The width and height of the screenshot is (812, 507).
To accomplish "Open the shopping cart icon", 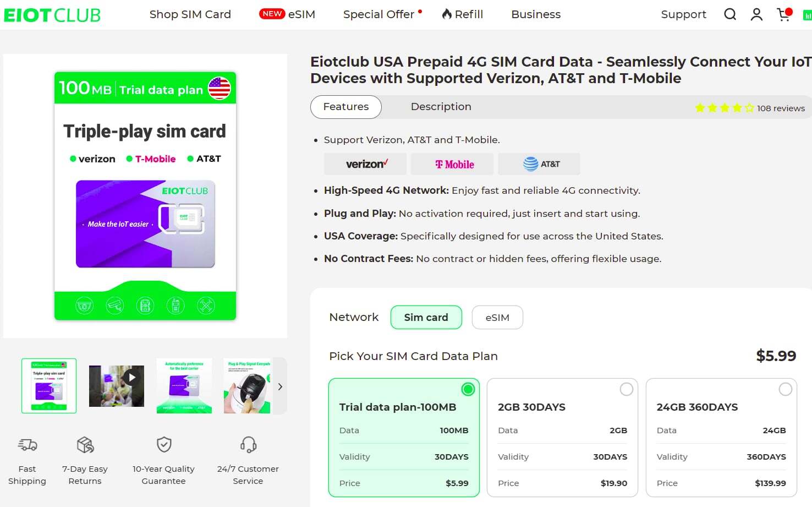I will click(x=783, y=14).
